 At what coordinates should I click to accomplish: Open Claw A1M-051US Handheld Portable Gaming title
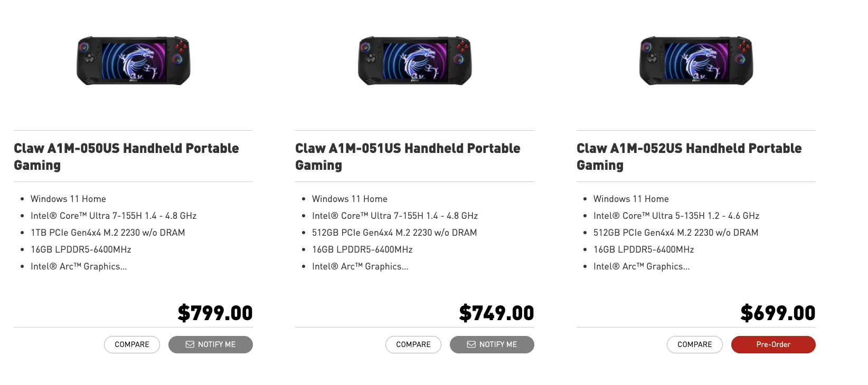[x=408, y=157]
